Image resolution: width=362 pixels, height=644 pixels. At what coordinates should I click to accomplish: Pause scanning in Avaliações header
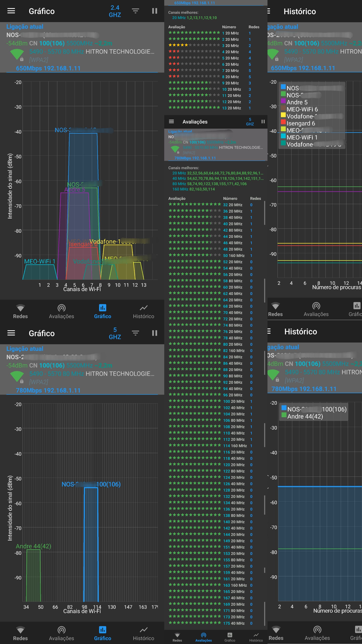263,121
